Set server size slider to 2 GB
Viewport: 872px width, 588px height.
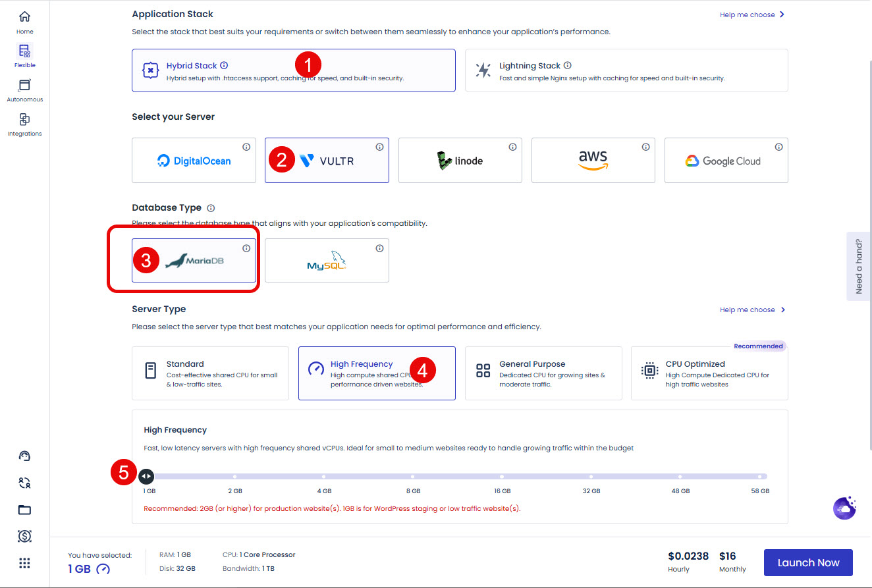[x=234, y=476]
